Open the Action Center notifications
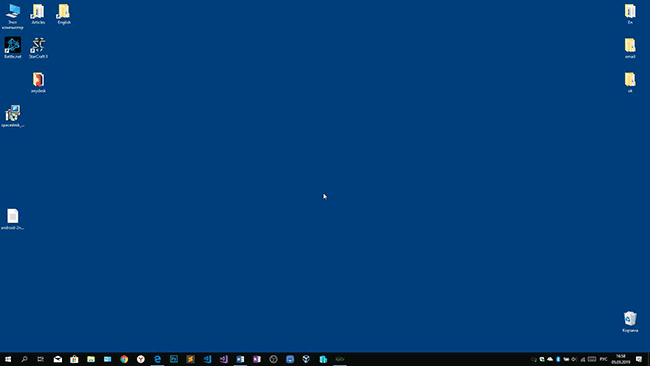650x366 pixels. point(639,359)
